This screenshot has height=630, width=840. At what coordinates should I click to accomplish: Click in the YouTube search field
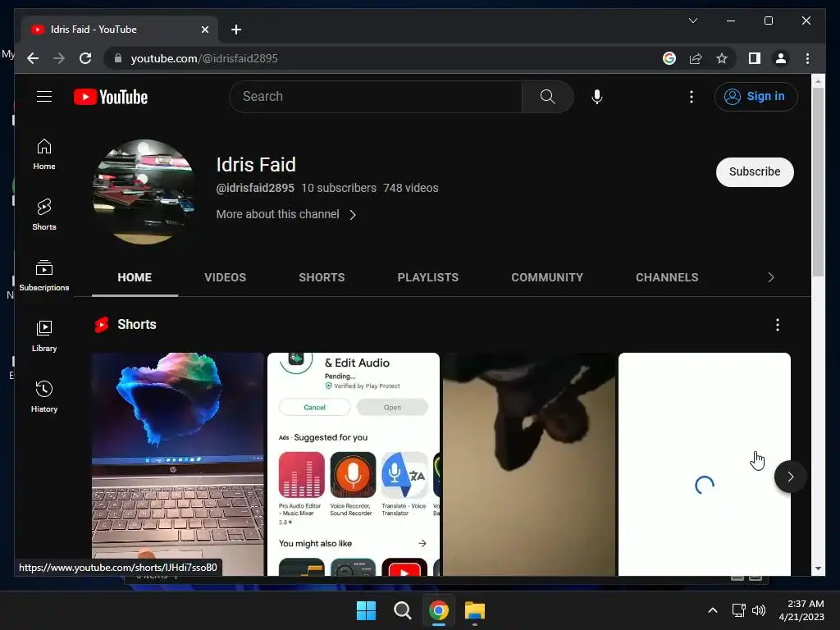pos(375,97)
